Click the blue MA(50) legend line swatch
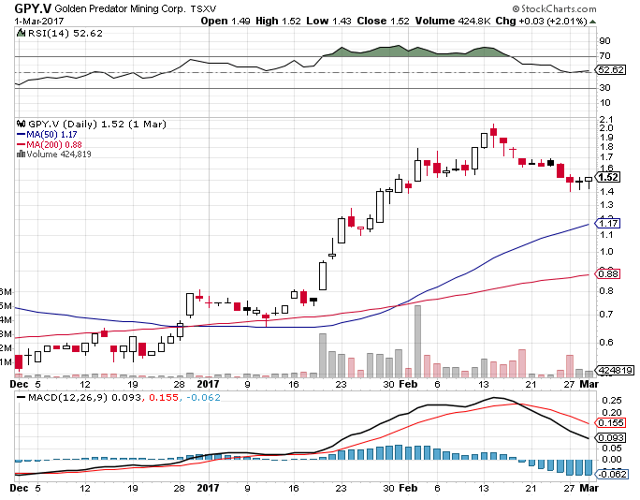The image size is (640, 500). 21,134
